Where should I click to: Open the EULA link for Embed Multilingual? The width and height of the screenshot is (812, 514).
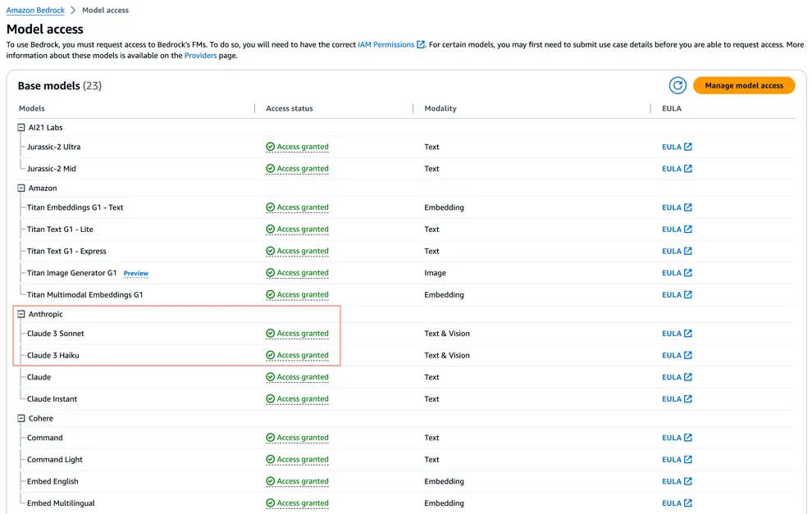coord(677,503)
